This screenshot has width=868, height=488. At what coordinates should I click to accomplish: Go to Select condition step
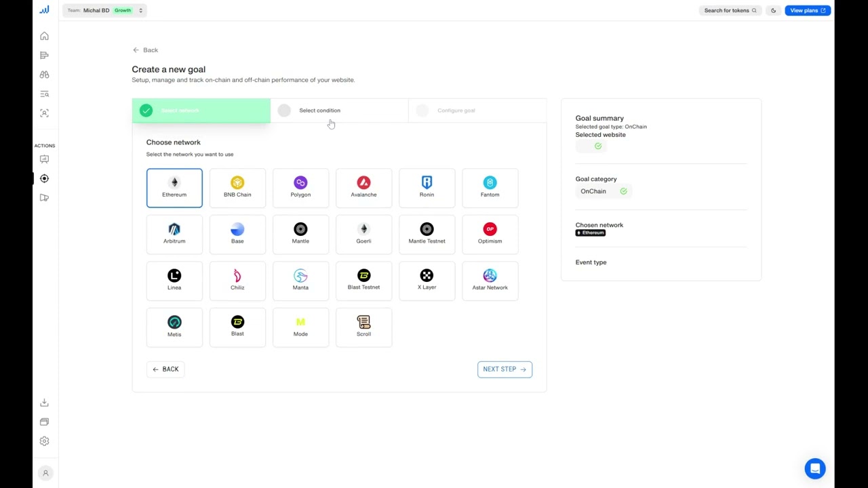pyautogui.click(x=339, y=110)
